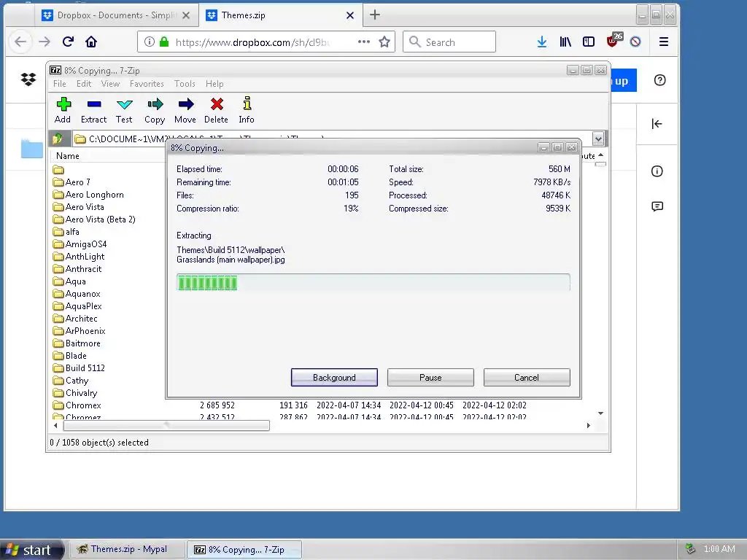Viewport: 747px width, 560px height.
Task: Open the Tools menu in 7-Zip
Action: coord(185,84)
